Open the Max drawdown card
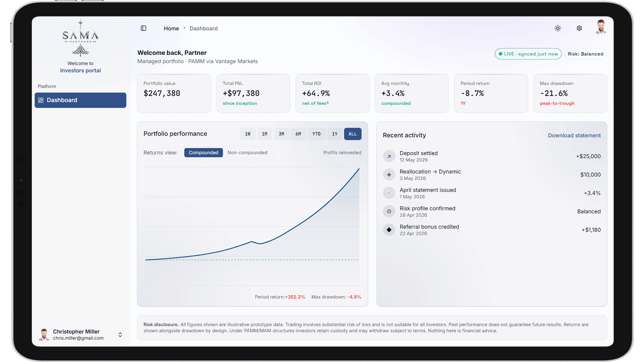The height and width of the screenshot is (362, 644). [x=570, y=93]
